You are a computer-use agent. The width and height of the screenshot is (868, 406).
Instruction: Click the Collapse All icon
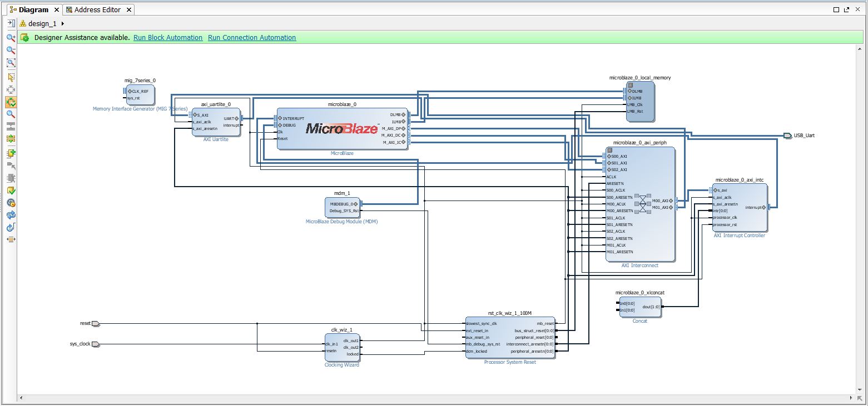click(11, 127)
